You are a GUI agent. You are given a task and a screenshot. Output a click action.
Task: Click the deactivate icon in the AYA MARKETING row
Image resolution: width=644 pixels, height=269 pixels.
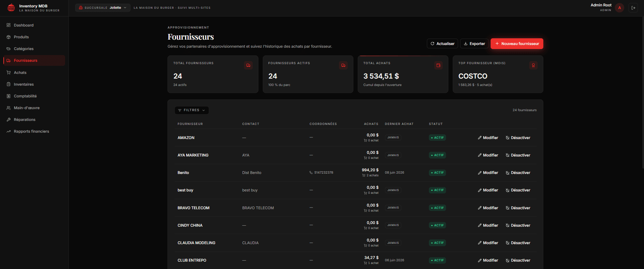(508, 155)
